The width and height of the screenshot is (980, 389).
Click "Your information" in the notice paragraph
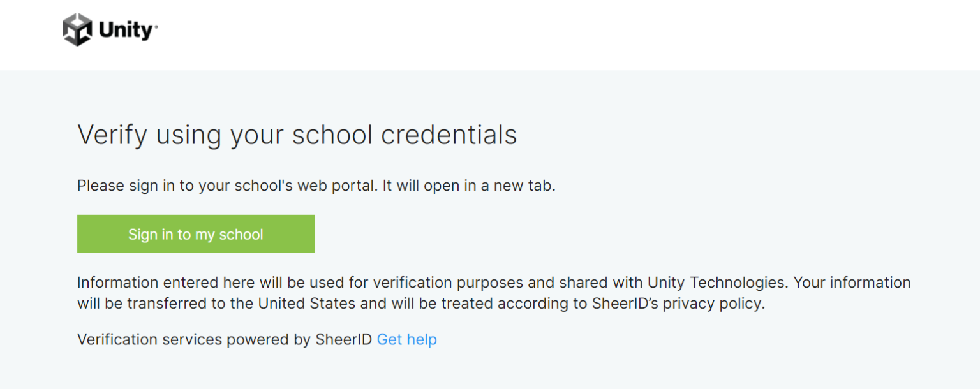pyautogui.click(x=852, y=283)
